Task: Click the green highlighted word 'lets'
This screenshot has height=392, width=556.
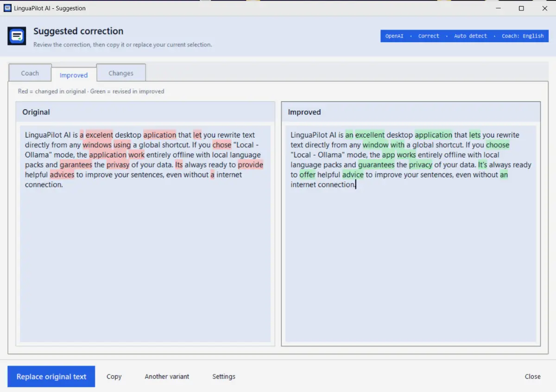Action: (x=475, y=135)
